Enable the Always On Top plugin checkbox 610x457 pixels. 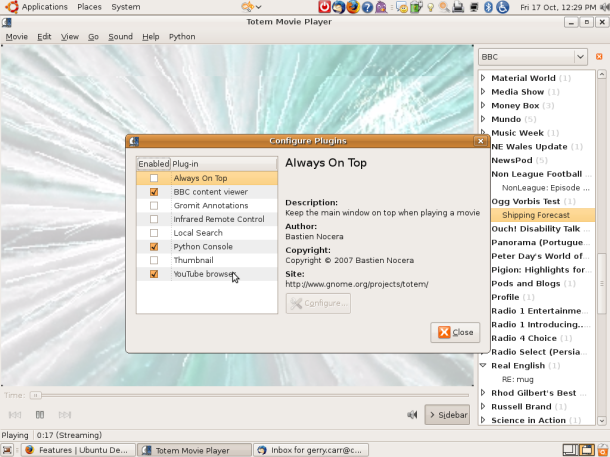pos(154,178)
